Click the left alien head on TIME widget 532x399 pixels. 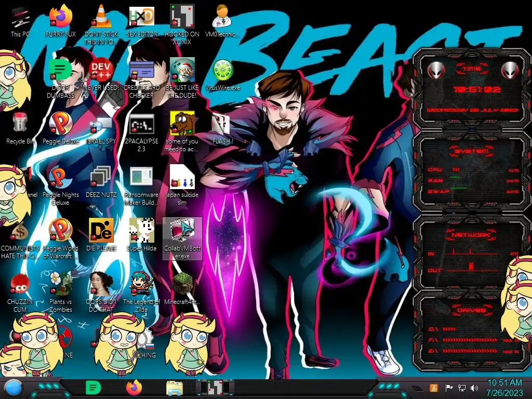(x=436, y=71)
